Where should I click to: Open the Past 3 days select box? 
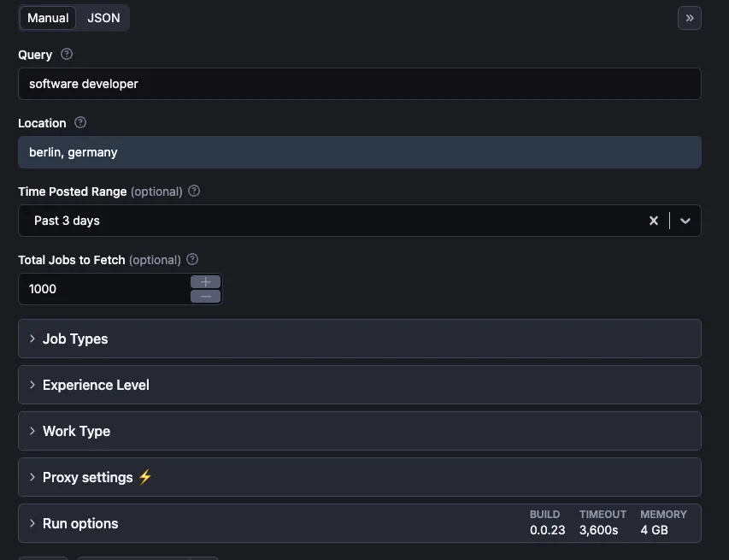click(360, 221)
